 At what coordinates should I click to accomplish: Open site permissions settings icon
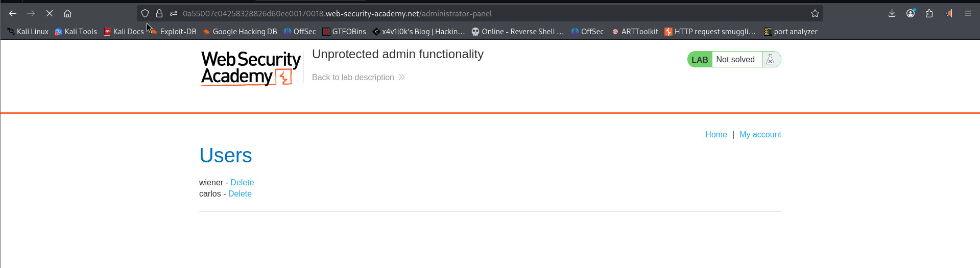174,13
